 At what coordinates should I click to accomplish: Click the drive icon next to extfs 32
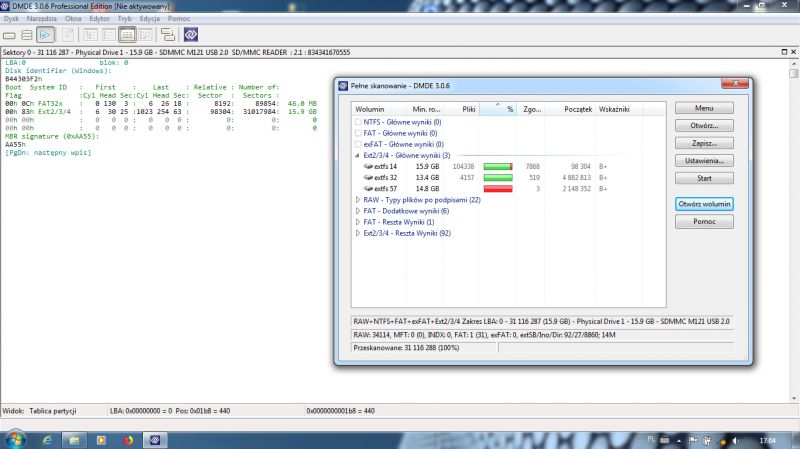[368, 178]
